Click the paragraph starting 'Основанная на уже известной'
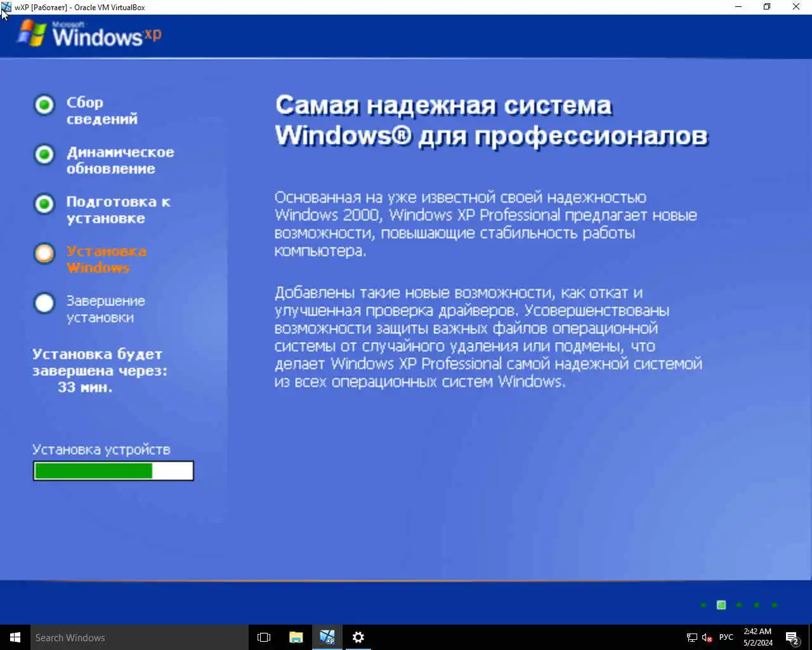The width and height of the screenshot is (812, 650). click(x=485, y=224)
